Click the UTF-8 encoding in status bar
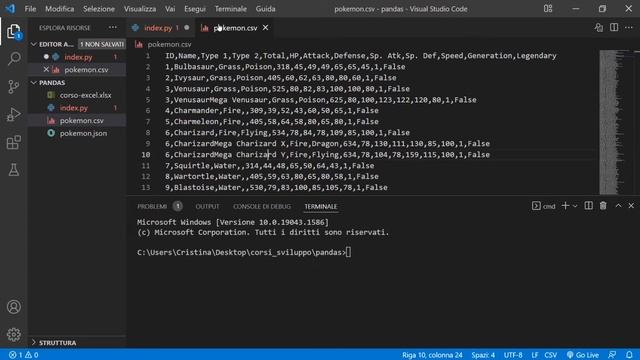Screen dimensions: 640x360 [513, 355]
